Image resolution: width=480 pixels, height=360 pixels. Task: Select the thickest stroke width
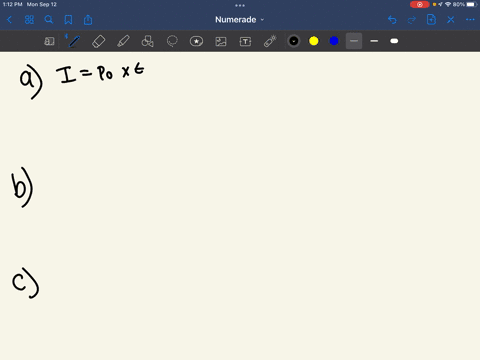pyautogui.click(x=394, y=41)
